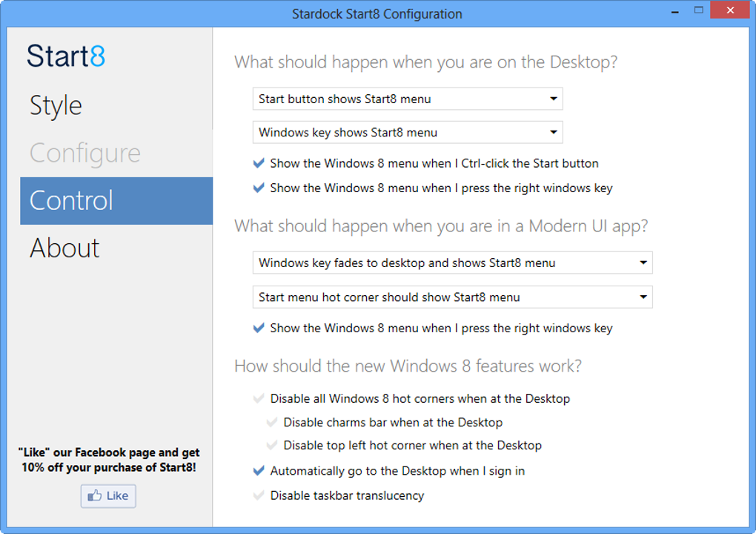Toggle right windows key checkbox under Modern UI section

click(259, 328)
